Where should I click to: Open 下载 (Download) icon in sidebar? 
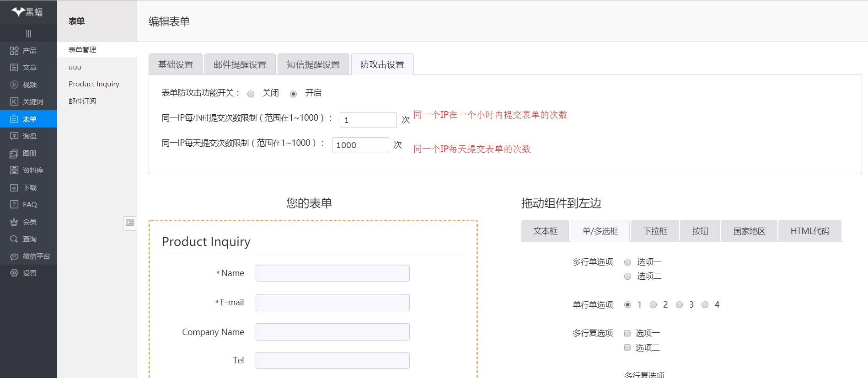[14, 187]
